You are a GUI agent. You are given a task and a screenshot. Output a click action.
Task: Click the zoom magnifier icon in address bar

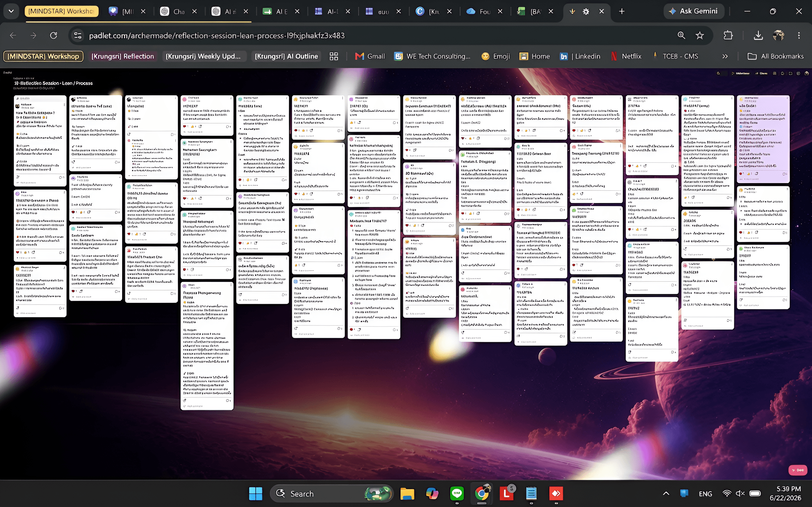click(681, 35)
